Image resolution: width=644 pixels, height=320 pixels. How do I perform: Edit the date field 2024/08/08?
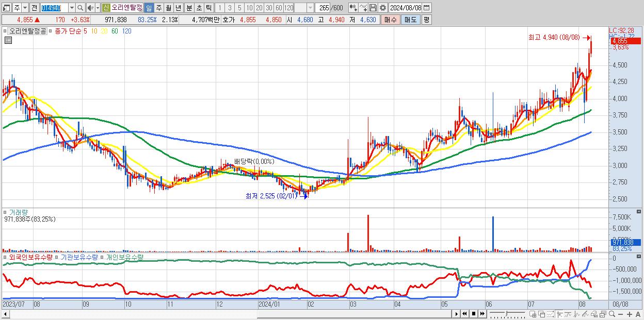[406, 8]
